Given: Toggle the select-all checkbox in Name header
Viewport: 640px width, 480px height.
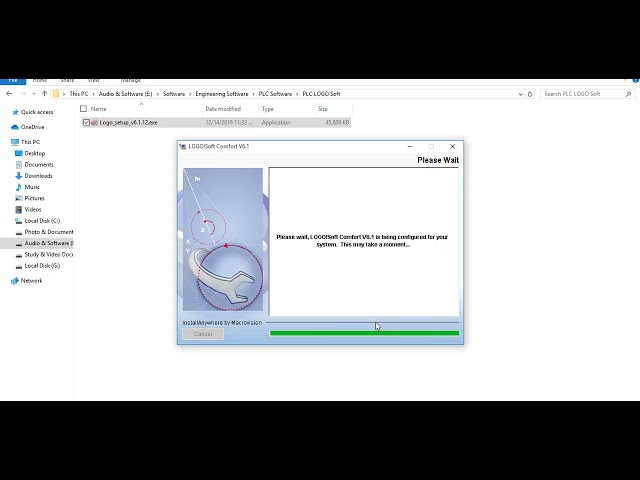Looking at the screenshot, I should [84, 109].
